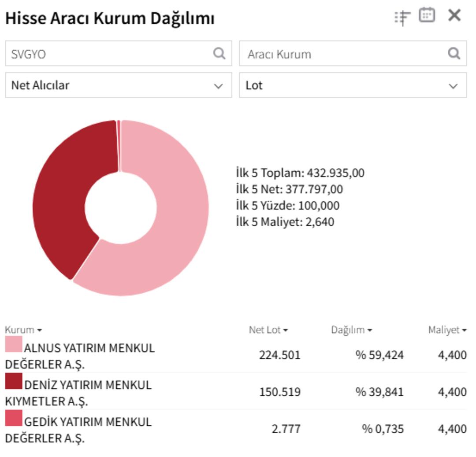This screenshot has height=457, width=476.
Task: Open the Kurum column sort menu
Action: coord(23,328)
